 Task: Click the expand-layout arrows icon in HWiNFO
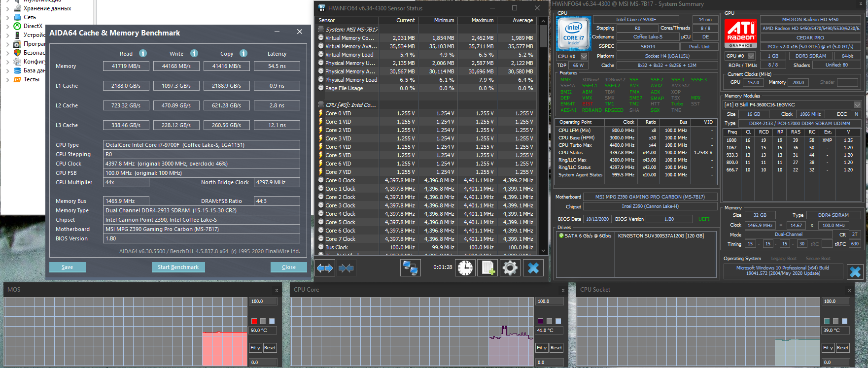(325, 268)
